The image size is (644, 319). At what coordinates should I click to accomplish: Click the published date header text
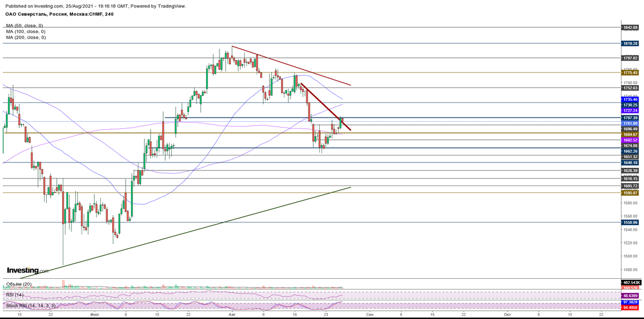coord(94,6)
